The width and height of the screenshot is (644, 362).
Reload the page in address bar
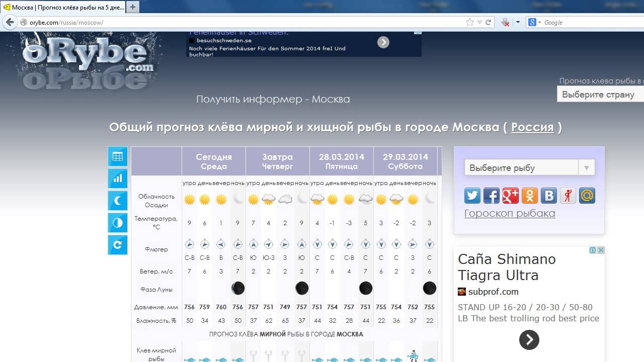coord(488,22)
